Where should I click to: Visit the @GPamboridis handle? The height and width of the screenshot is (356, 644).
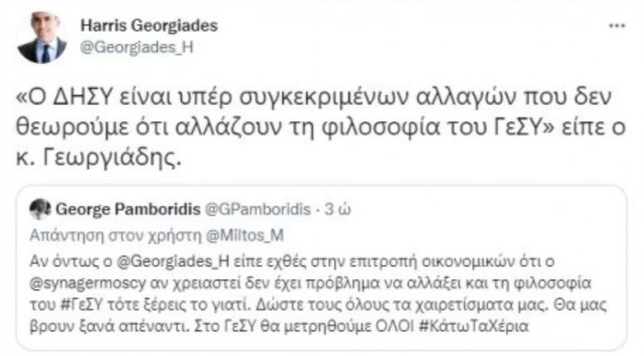(258, 209)
